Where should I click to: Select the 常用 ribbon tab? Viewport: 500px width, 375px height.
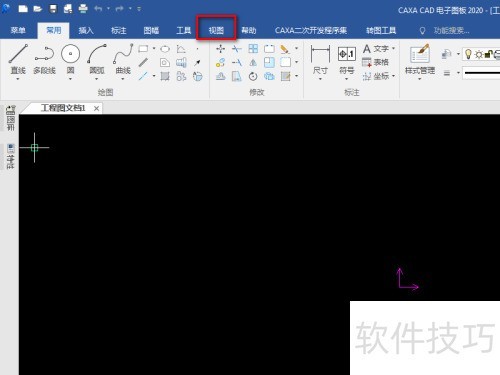(54, 31)
